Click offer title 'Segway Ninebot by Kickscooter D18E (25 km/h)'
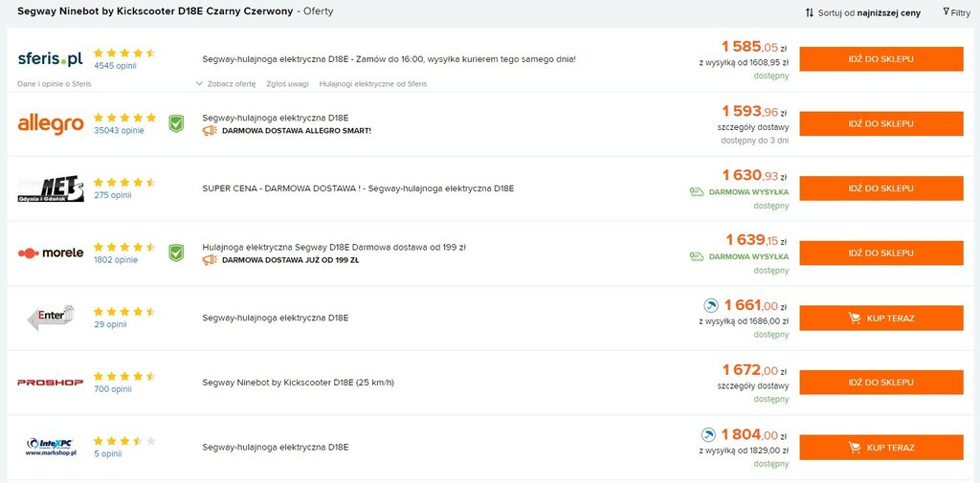Image resolution: width=980 pixels, height=483 pixels. [299, 383]
